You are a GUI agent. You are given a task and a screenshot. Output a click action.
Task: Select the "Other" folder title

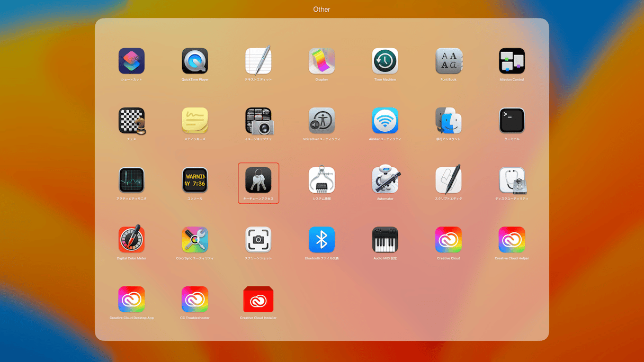[x=321, y=10]
